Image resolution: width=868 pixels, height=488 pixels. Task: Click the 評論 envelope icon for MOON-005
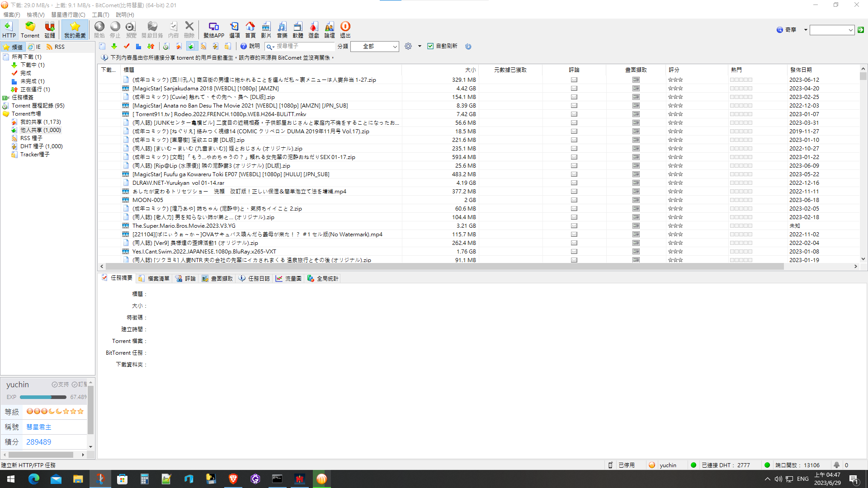pos(574,200)
